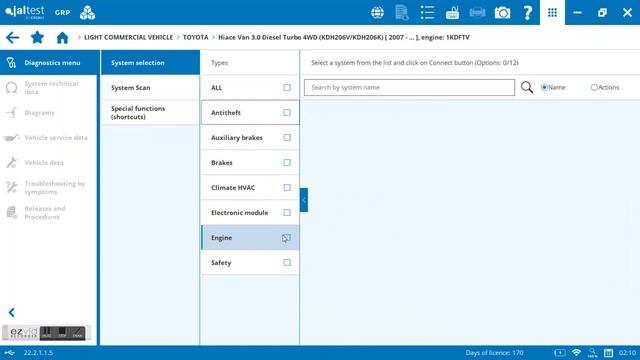Check the Brakes checkbox
Viewport: 640px width, 360px height.
tap(287, 162)
